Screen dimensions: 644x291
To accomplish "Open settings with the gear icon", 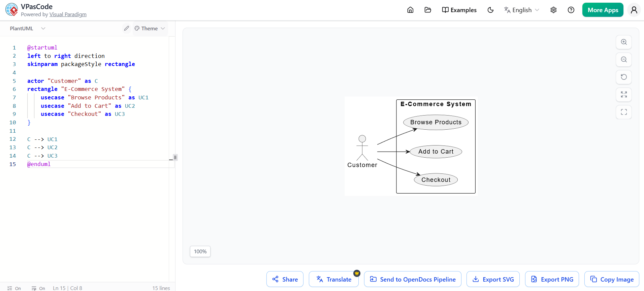I will [553, 10].
